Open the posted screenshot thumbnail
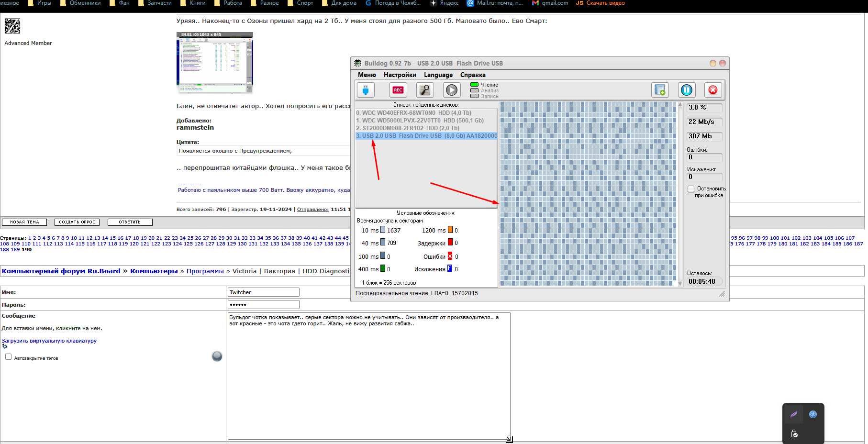This screenshot has height=444, width=868. pos(214,63)
